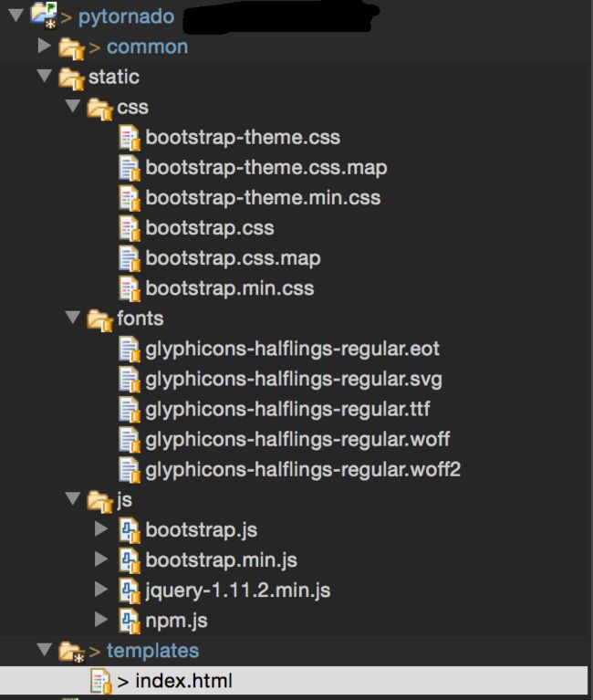Click bootstrap.min.js JavaScript file icon

click(130, 560)
